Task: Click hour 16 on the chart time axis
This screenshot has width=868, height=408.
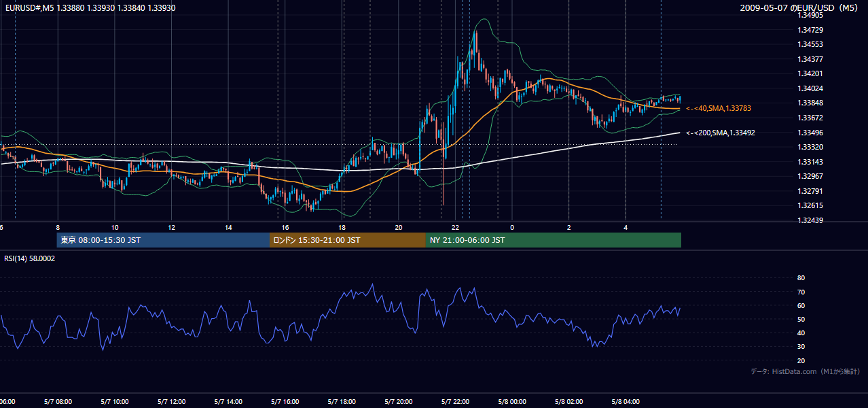Action: tap(285, 227)
